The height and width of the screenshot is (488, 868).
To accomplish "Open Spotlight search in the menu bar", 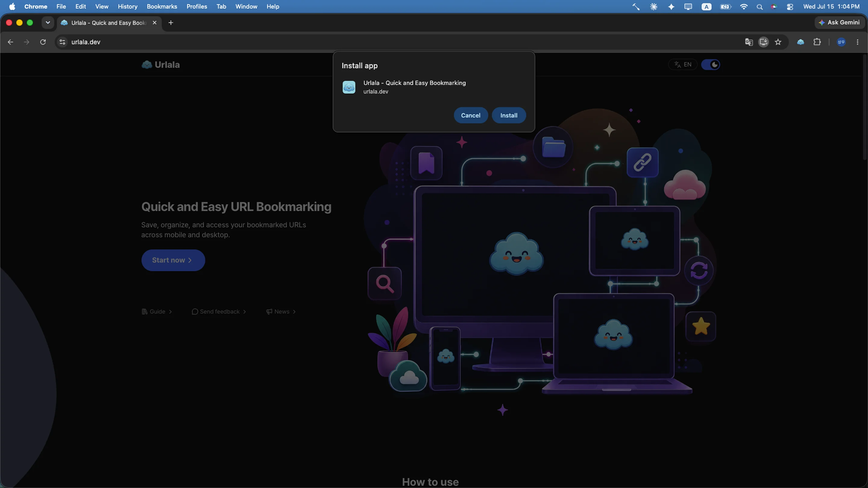I will tap(759, 6).
